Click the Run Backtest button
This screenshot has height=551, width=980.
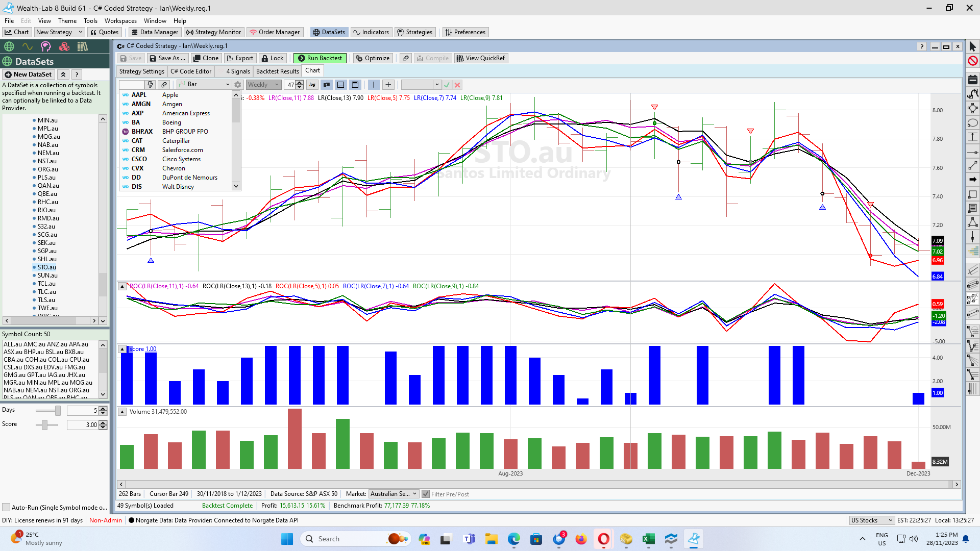[320, 58]
